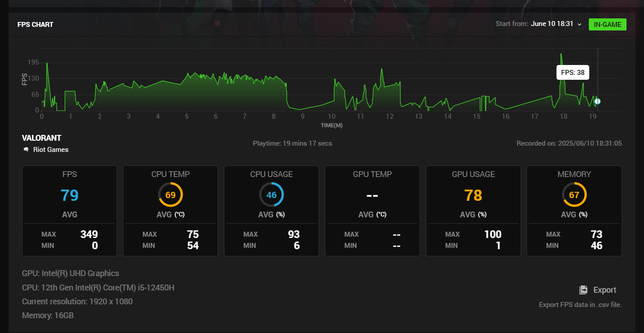Click the CPU USAGE gauge showing 46
The height and width of the screenshot is (333, 644).
(x=272, y=195)
